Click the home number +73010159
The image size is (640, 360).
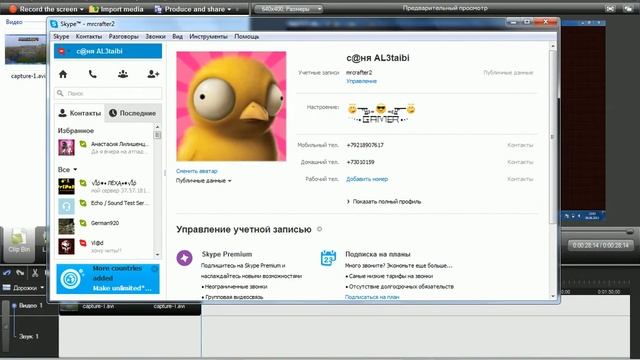(x=360, y=162)
